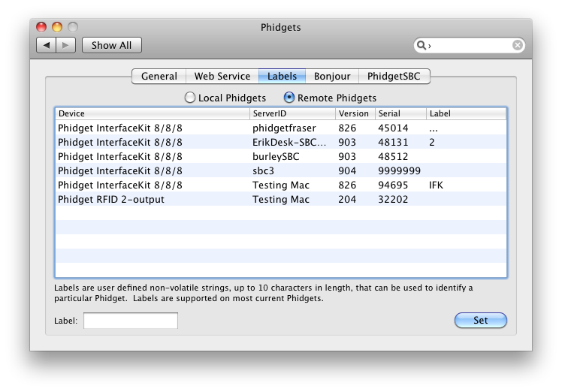
Task: Go forward with the right arrow button
Action: [x=65, y=45]
